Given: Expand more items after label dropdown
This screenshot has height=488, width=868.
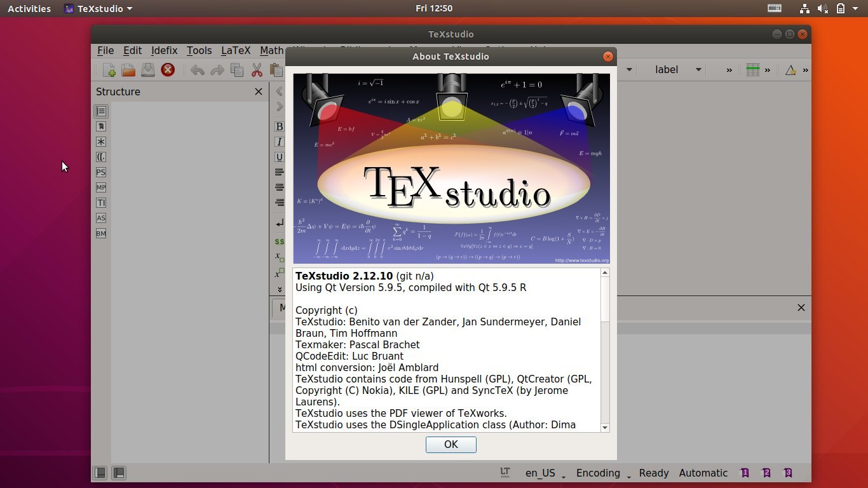Looking at the screenshot, I should coord(729,70).
